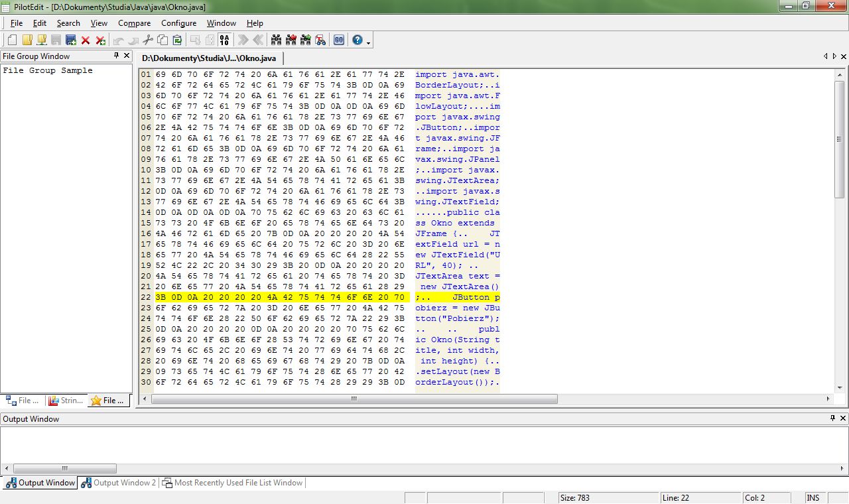
Task: Close the File Group Window panel
Action: (127, 56)
